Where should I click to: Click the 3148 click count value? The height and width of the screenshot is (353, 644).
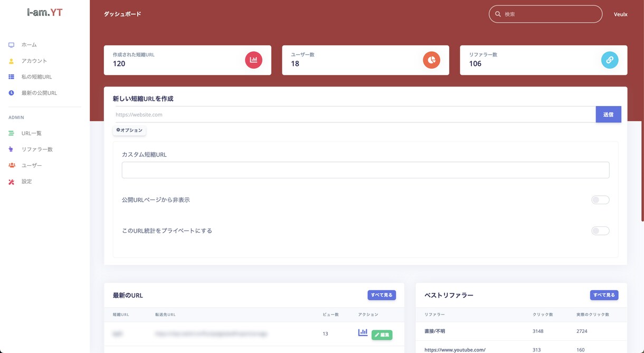538,331
